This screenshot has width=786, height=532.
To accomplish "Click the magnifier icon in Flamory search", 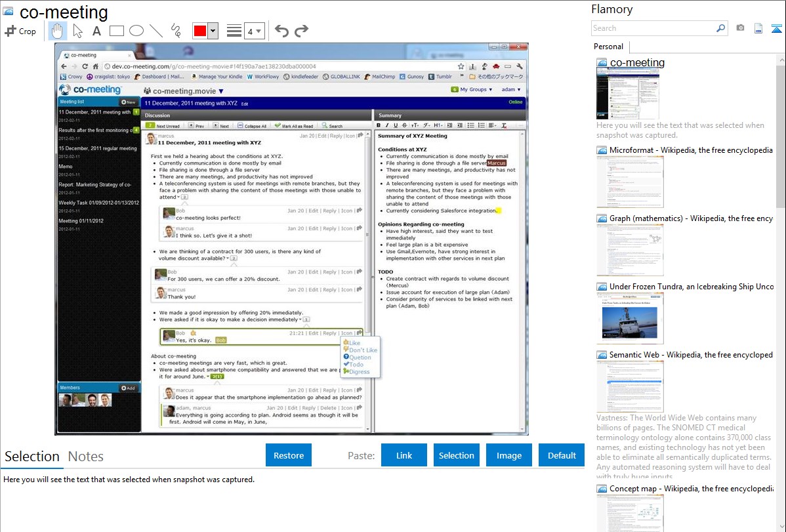I will tap(721, 28).
